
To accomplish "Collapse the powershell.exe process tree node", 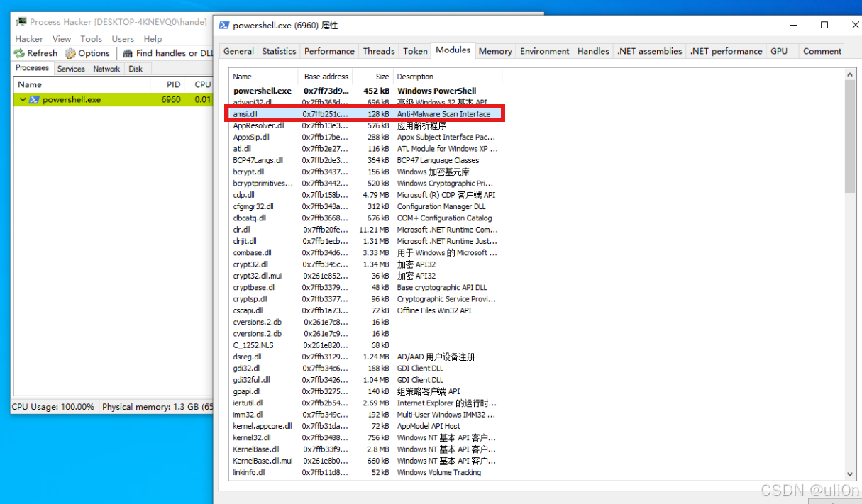I will tap(23, 100).
